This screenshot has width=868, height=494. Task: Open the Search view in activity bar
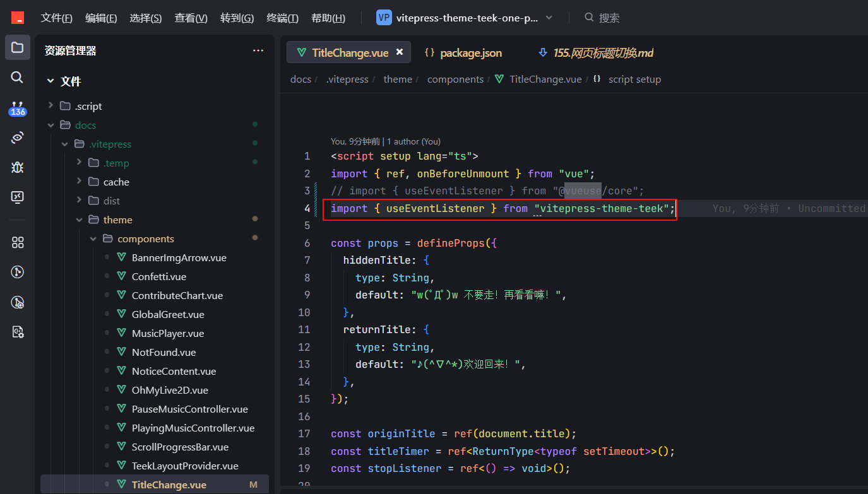[x=18, y=77]
